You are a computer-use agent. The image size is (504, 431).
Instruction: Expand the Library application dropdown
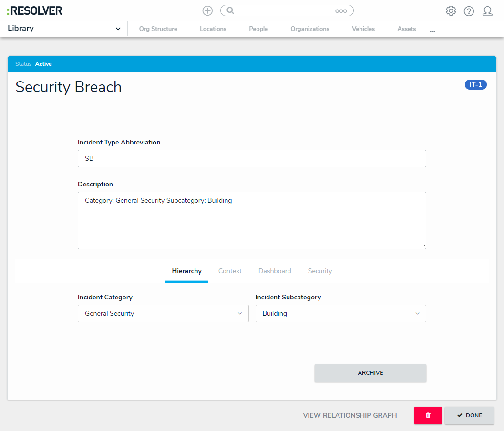64,29
